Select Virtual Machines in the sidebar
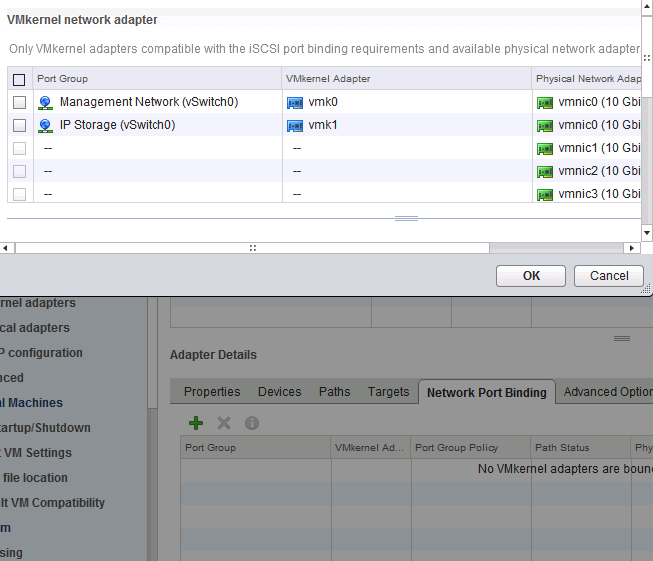653x561 pixels. (31, 403)
